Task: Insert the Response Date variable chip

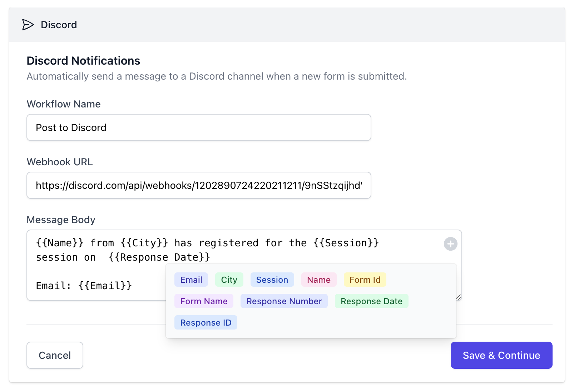Action: tap(371, 301)
